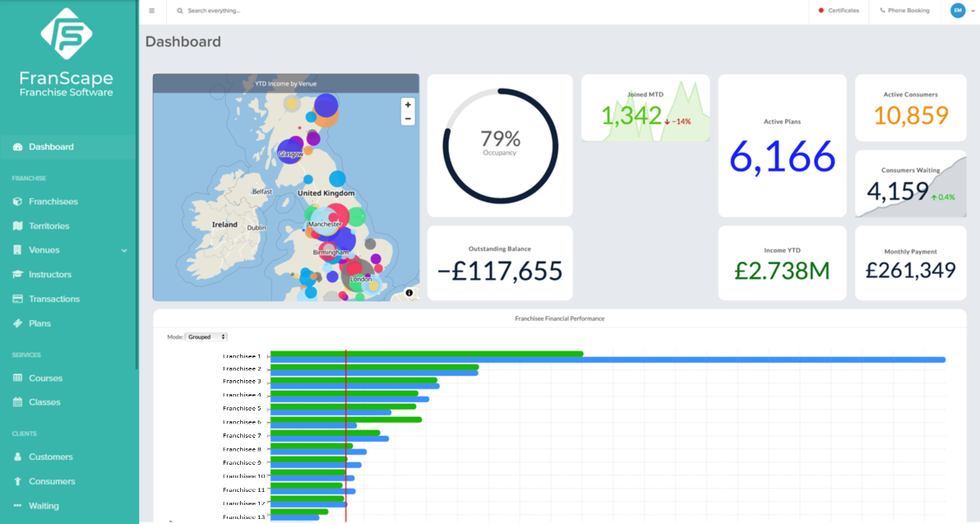Image resolution: width=980 pixels, height=524 pixels.
Task: Select Instructors from the sidebar
Action: coord(50,275)
